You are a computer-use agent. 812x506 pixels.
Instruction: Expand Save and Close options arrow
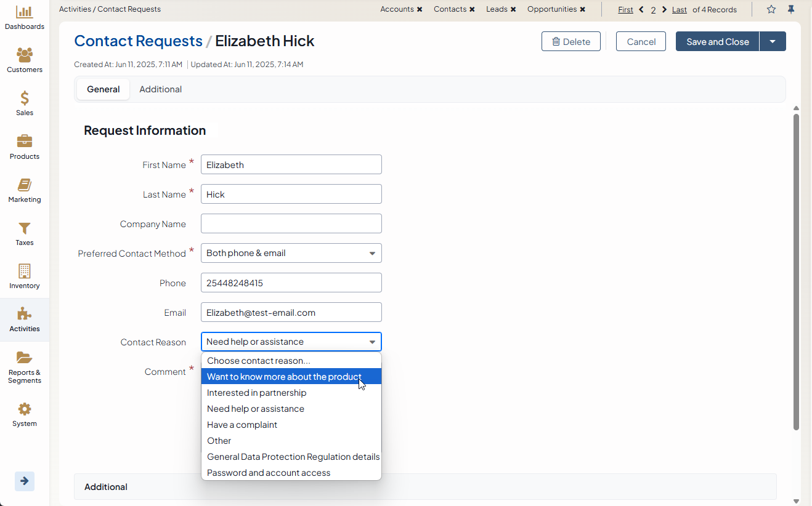click(x=773, y=41)
